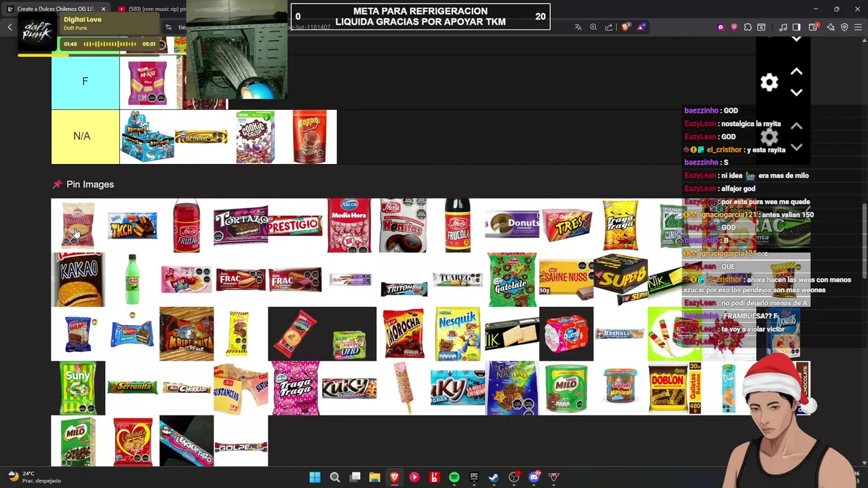Select the Golpe bar image
The width and height of the screenshot is (868, 488).
point(241,447)
